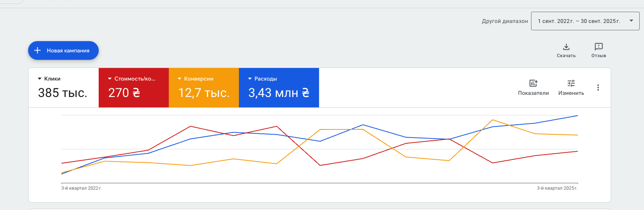Click the orange line's highest peak on chart
Image resolution: width=644 pixels, height=210 pixels.
pyautogui.click(x=493, y=120)
